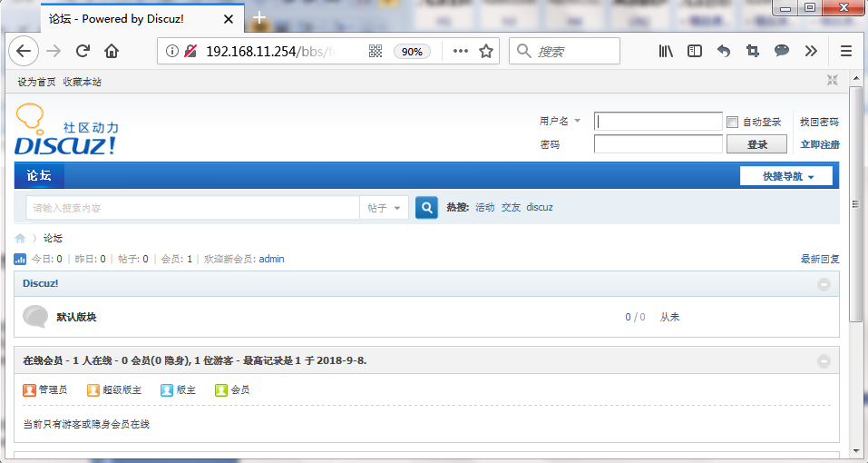Click hot search link 活动
Image resolution: width=868 pixels, height=463 pixels.
pyautogui.click(x=485, y=207)
